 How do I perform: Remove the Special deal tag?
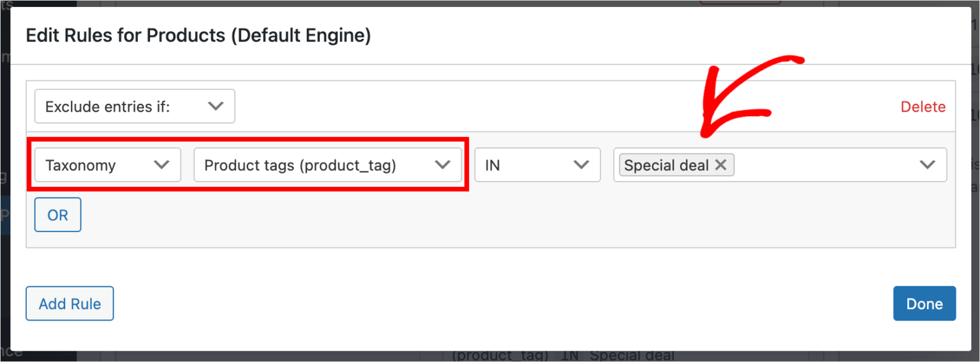click(720, 165)
